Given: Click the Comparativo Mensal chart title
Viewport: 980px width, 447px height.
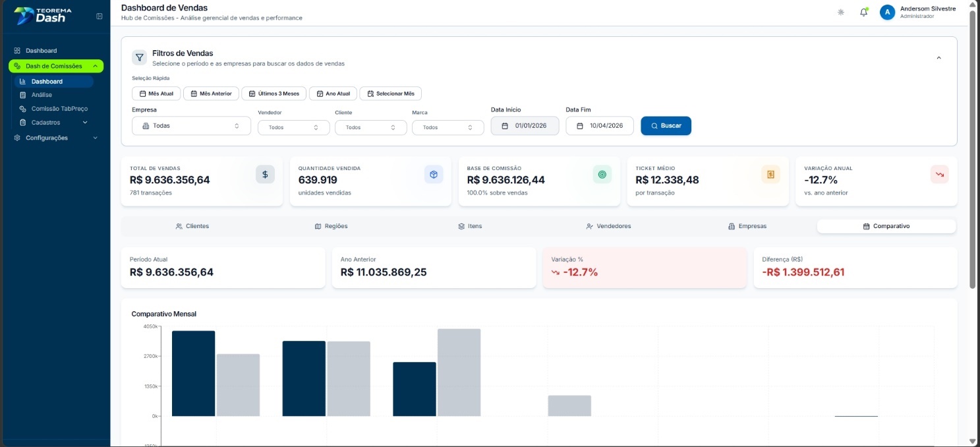Looking at the screenshot, I should [x=164, y=314].
